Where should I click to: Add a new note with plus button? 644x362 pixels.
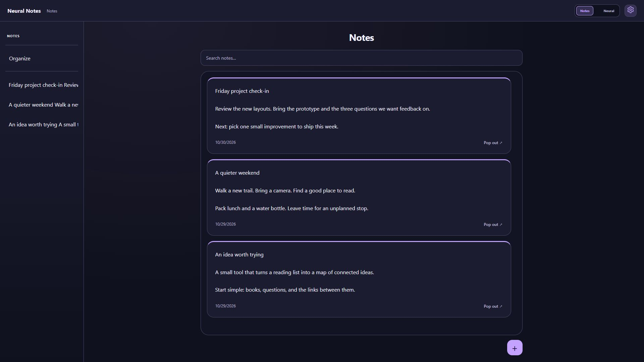(x=515, y=348)
